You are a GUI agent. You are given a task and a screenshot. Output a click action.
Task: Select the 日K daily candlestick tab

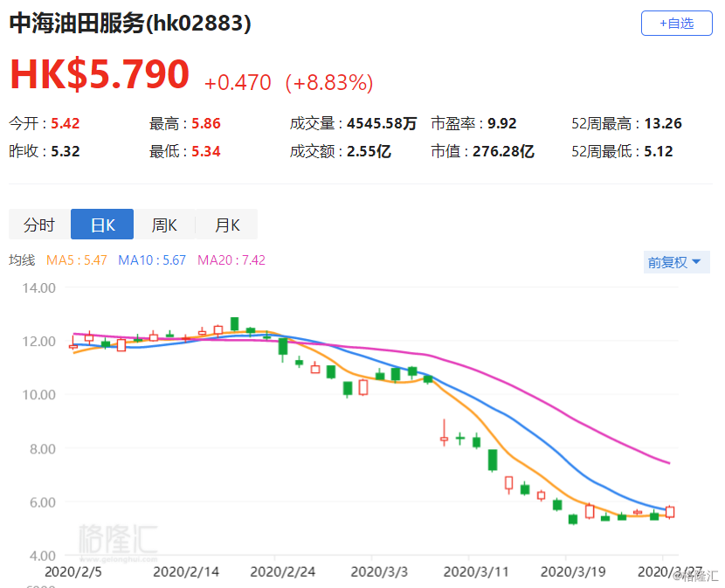point(102,225)
